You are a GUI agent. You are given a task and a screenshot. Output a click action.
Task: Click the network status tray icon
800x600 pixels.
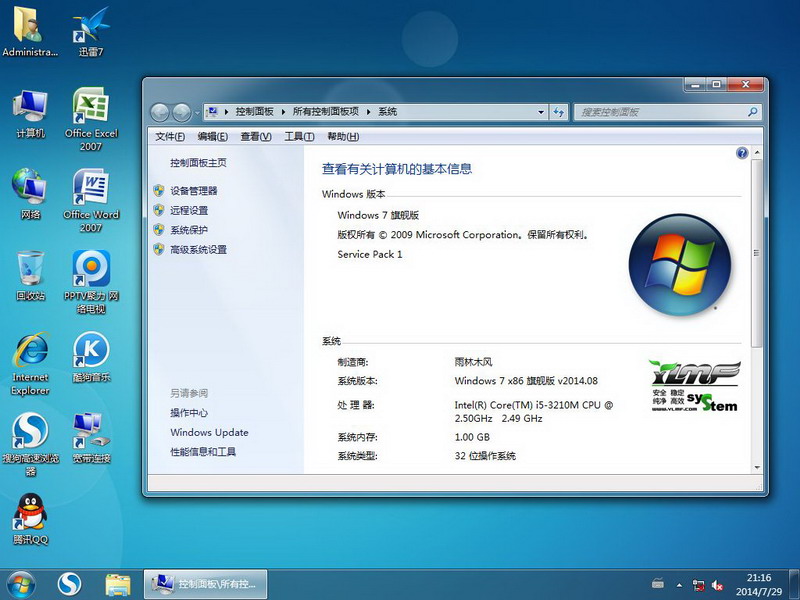[x=699, y=585]
